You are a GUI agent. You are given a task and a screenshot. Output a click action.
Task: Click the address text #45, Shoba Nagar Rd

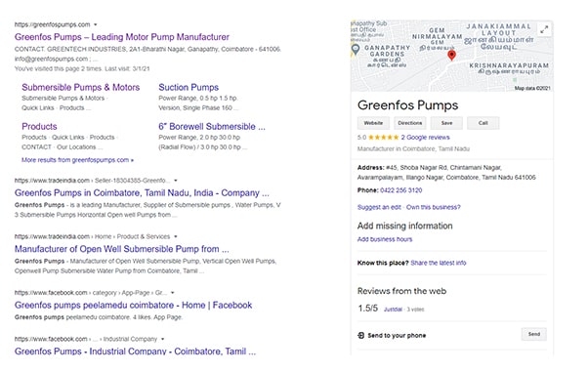(x=446, y=173)
